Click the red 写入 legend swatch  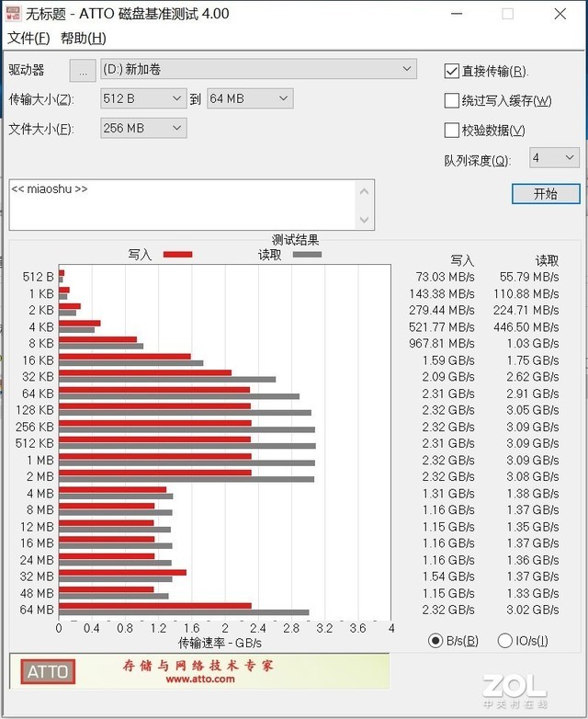pos(178,255)
